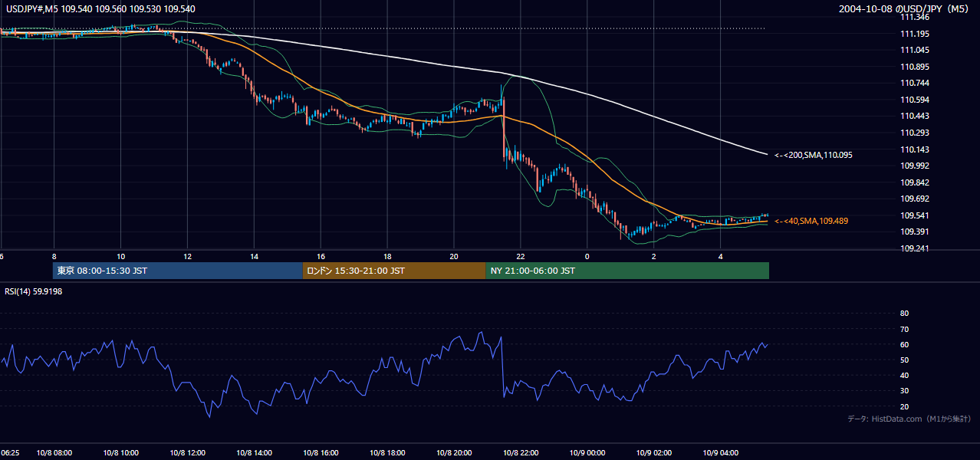The width and height of the screenshot is (980, 460).
Task: Click hour label 14 under price chart
Action: [255, 256]
